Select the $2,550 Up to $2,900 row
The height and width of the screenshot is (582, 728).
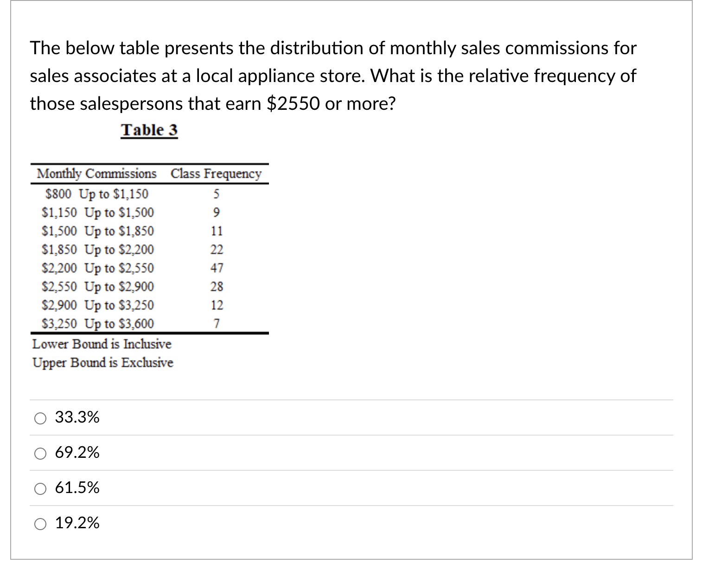pos(97,287)
